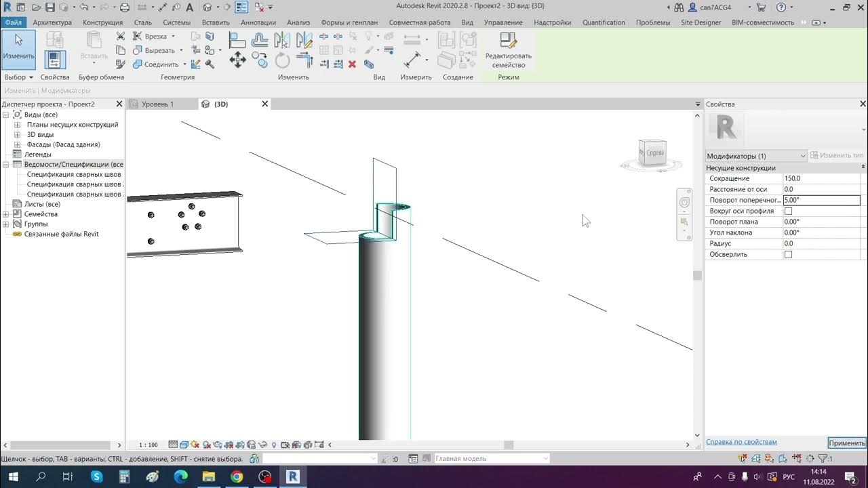The image size is (868, 488).
Task: Click the red X Delete icon
Action: pos(352,64)
